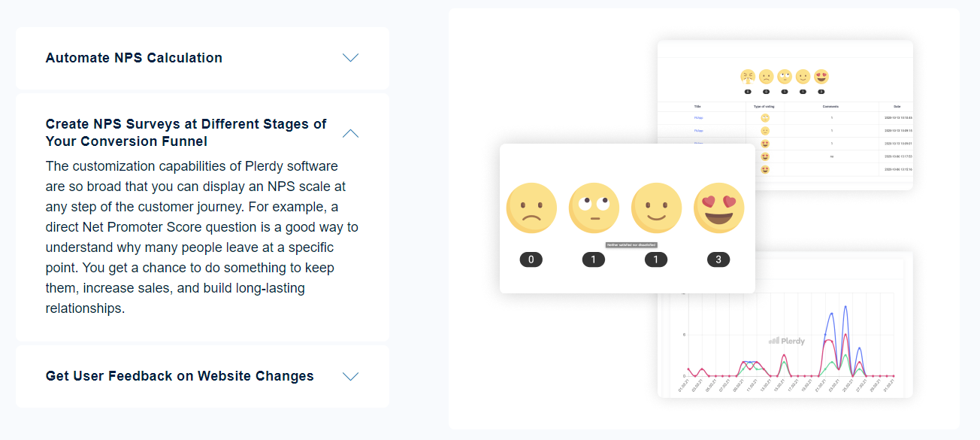Open the PlsApp link in the first table row
Screen dimensions: 980x440
pyautogui.click(x=698, y=117)
